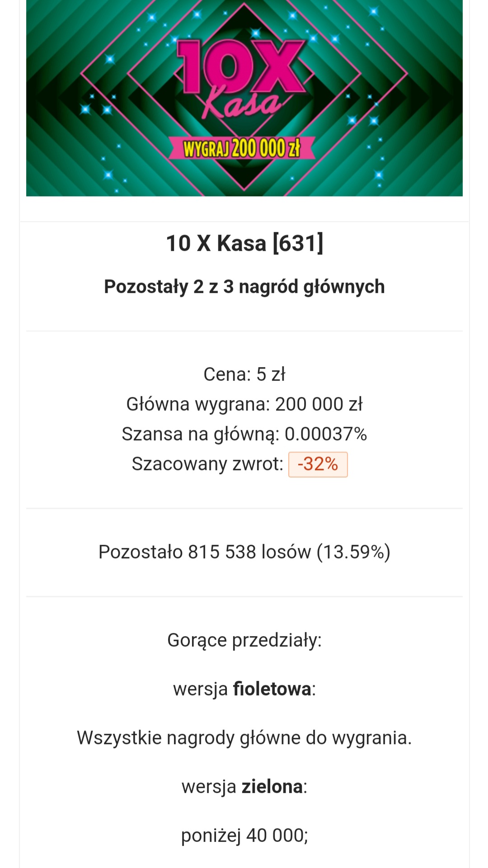488x868 pixels.
Task: Click the 0.00037% chance value
Action: (x=326, y=434)
